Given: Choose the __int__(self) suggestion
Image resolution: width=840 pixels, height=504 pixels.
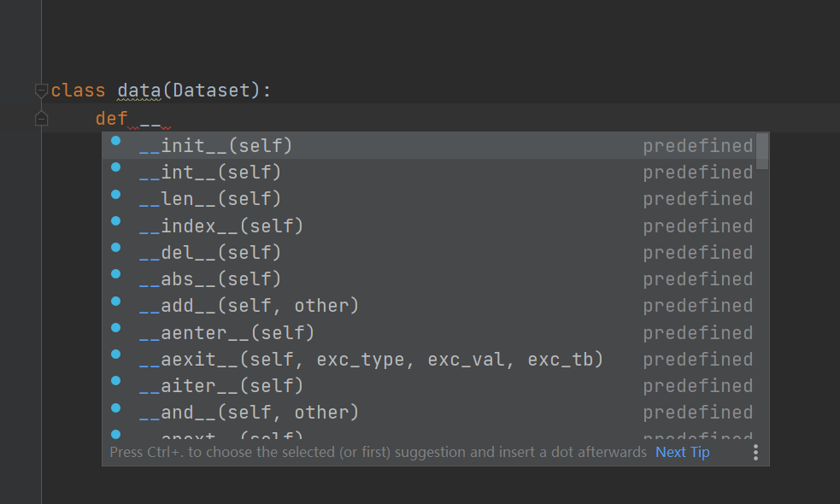Looking at the screenshot, I should 210,173.
